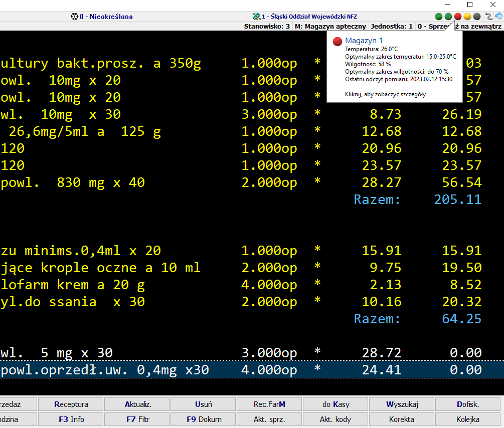Click the do Kasy button
Screen dimensions: 504x428
pos(335,404)
